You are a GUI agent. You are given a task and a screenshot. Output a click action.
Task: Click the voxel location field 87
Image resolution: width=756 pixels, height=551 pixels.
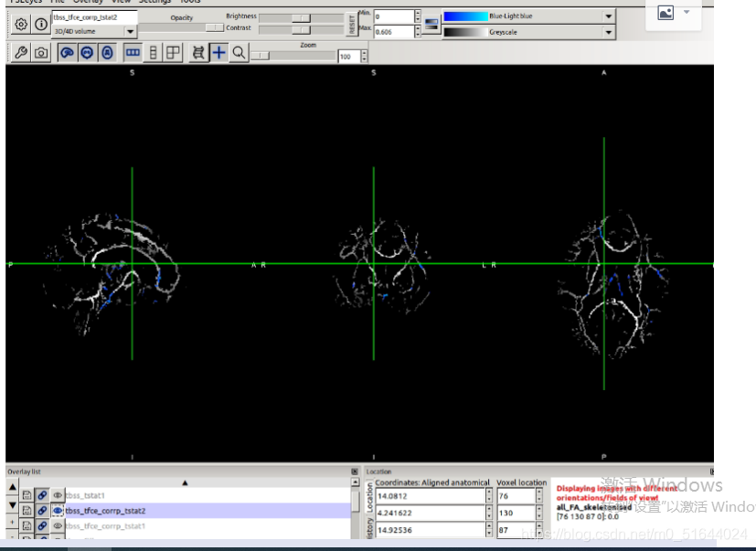[516, 530]
